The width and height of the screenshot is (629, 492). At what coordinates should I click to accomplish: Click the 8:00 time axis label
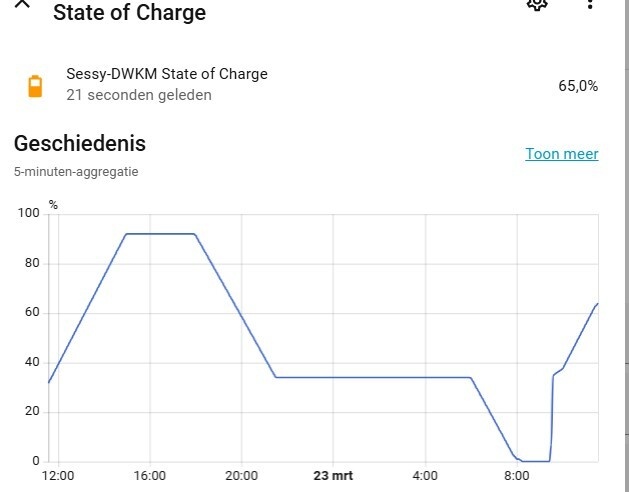tap(517, 476)
